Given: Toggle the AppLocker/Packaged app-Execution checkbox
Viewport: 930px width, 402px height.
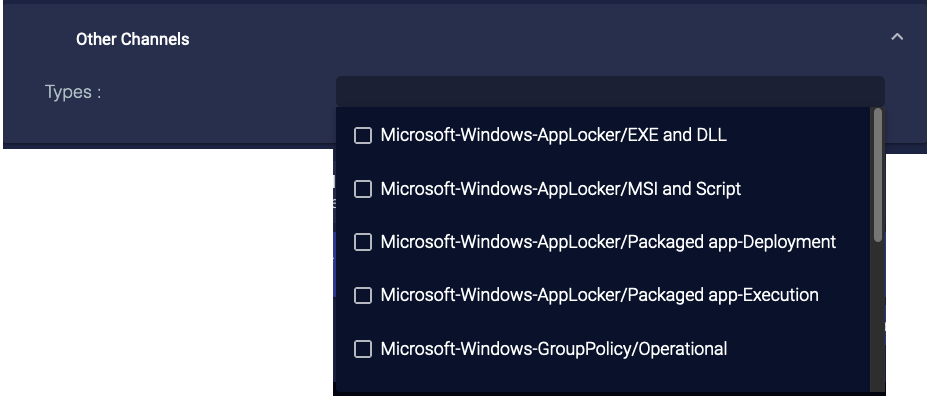Looking at the screenshot, I should click(363, 295).
